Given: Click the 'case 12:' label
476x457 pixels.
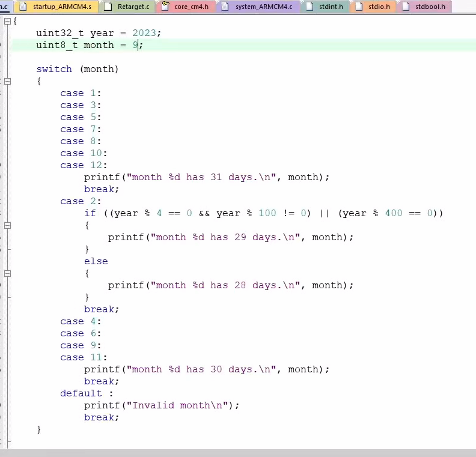Looking at the screenshot, I should 84,165.
